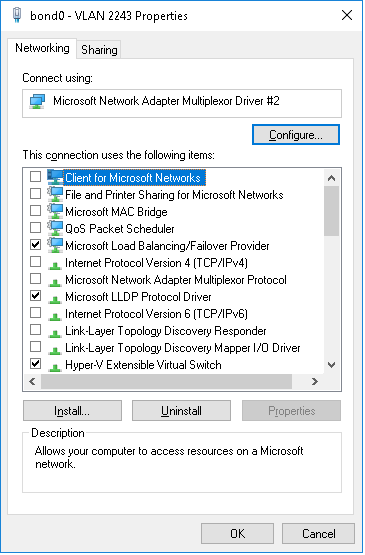Click the vertical scrollbar thumb in items list
The image size is (365, 555).
click(x=332, y=211)
